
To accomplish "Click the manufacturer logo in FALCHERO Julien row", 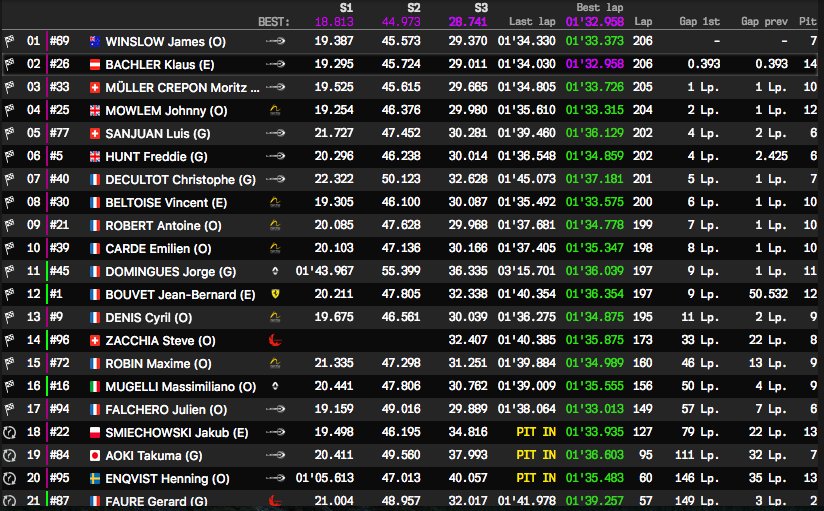I will click(275, 409).
